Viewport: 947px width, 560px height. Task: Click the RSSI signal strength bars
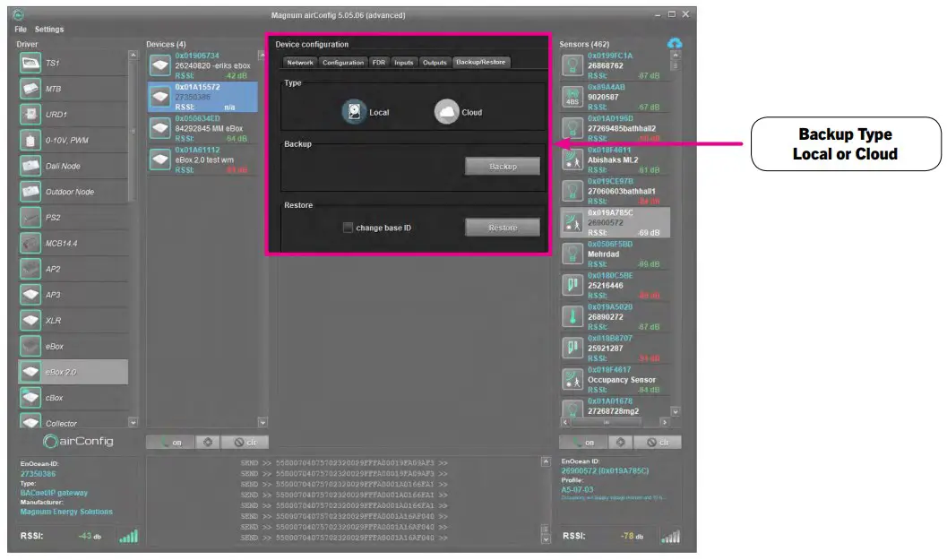[x=128, y=538]
